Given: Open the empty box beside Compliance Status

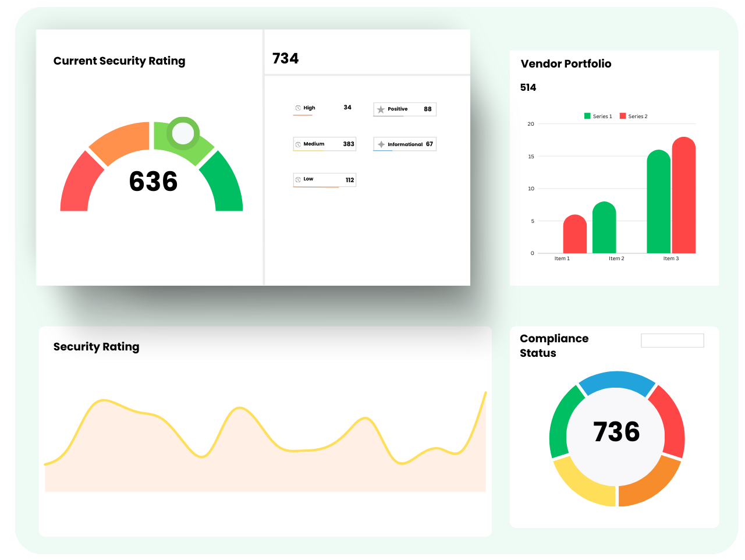Looking at the screenshot, I should (672, 341).
